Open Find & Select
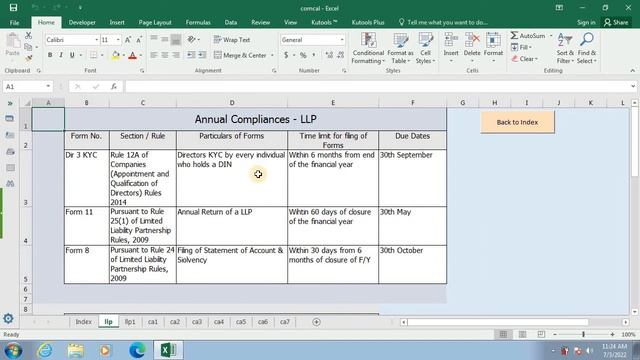The height and width of the screenshot is (360, 640). click(587, 48)
